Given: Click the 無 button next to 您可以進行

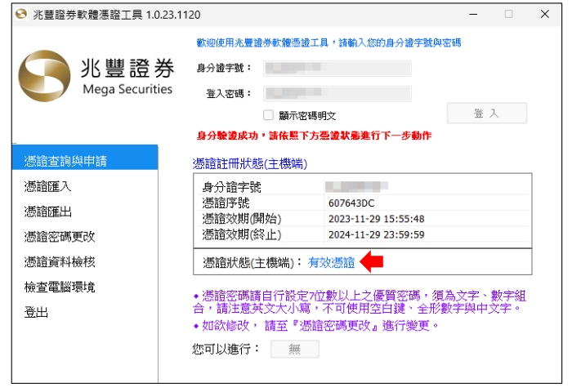Looking at the screenshot, I should [x=294, y=349].
